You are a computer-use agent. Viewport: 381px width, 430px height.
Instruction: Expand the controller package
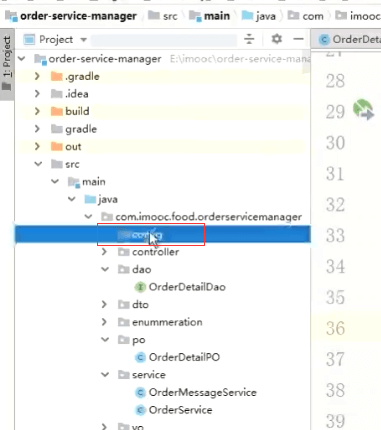(104, 252)
